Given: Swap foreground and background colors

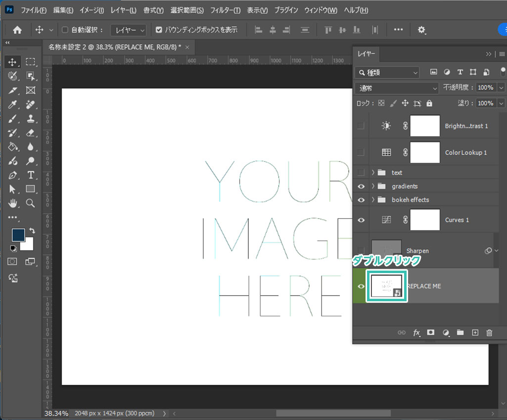Looking at the screenshot, I should (32, 231).
